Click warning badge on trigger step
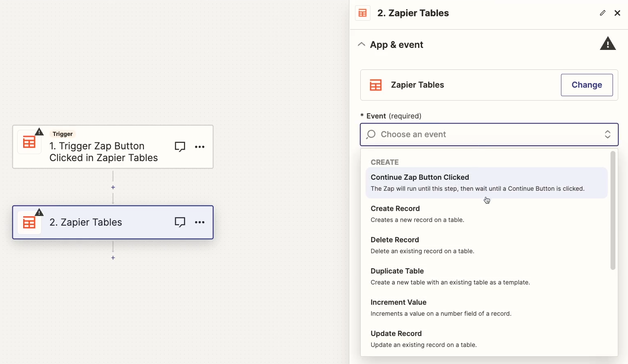 [39, 132]
